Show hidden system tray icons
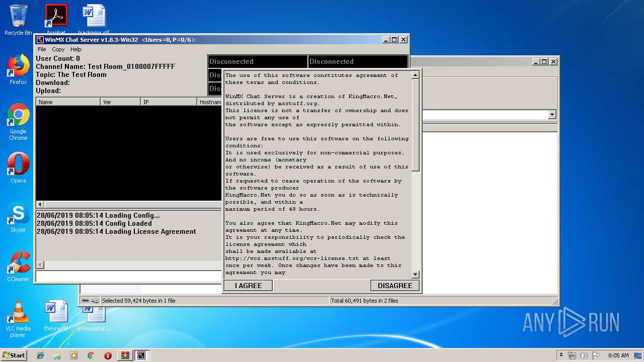The height and width of the screenshot is (362, 644). [x=561, y=355]
